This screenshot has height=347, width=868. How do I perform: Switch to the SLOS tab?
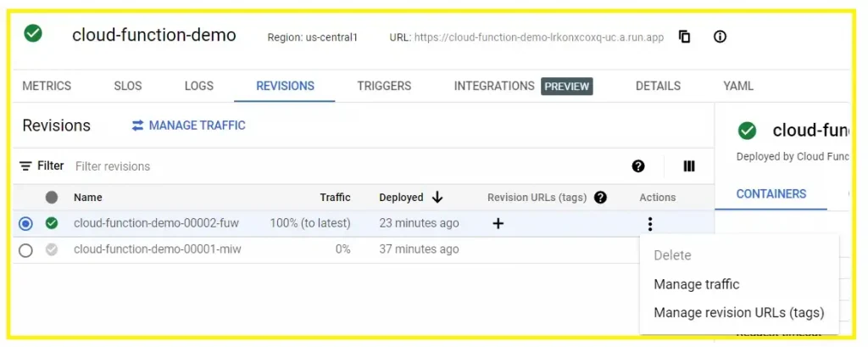point(128,86)
